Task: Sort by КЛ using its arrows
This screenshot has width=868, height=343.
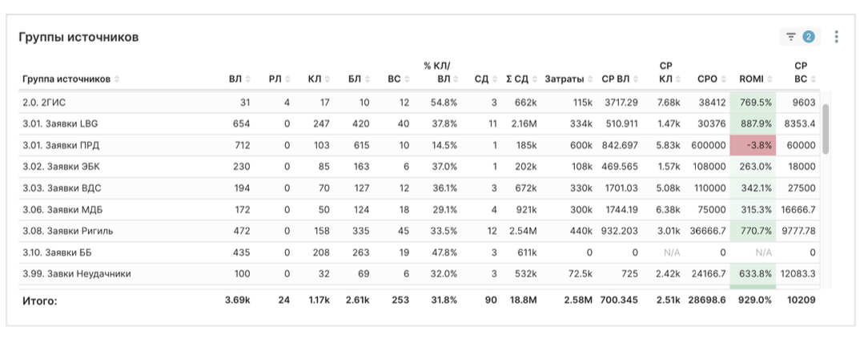Action: [x=328, y=79]
